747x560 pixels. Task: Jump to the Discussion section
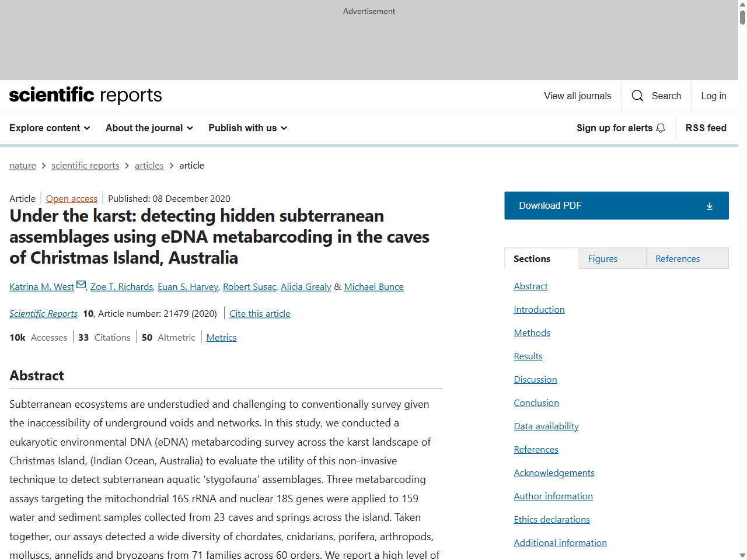(x=535, y=380)
